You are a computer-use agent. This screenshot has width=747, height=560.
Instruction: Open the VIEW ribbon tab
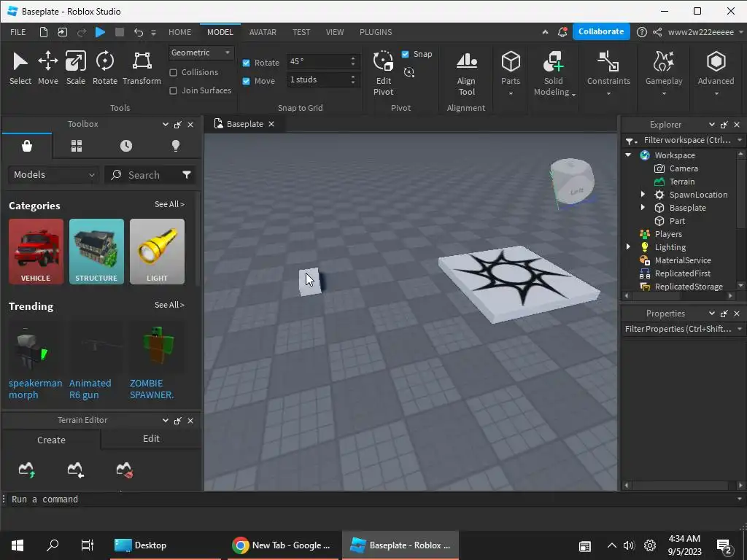click(334, 32)
